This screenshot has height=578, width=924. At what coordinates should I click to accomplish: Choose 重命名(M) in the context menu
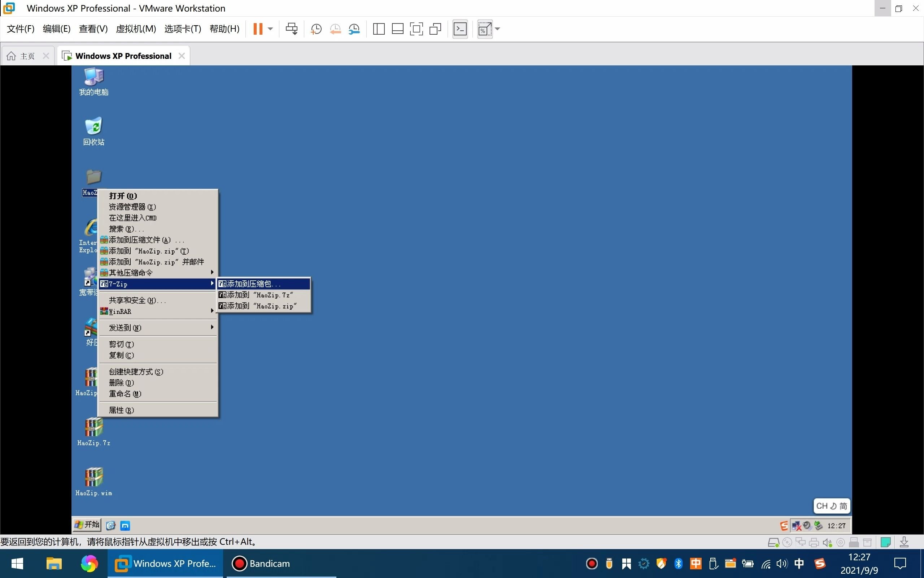pos(158,394)
